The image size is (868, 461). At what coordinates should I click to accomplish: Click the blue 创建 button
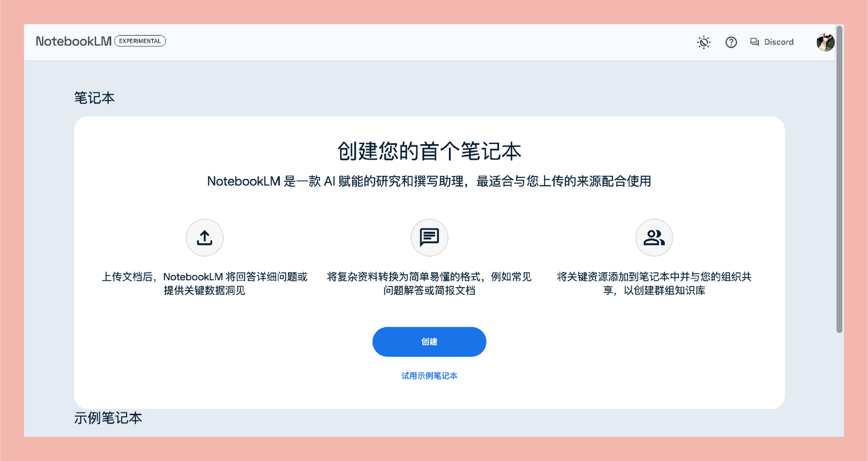[x=429, y=342]
